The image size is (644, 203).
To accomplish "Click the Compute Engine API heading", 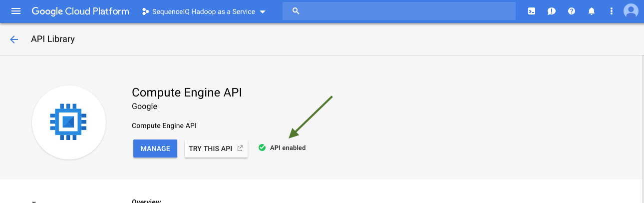I will coord(187,92).
